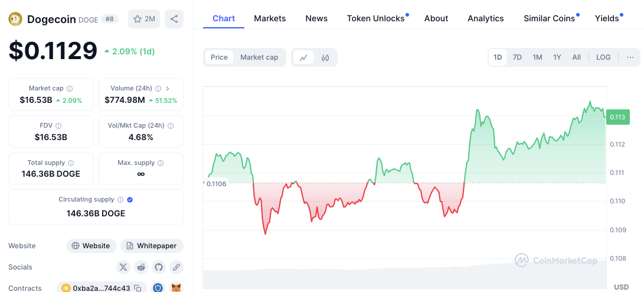Click contract address 0xba2a...744c43 text

102,288
